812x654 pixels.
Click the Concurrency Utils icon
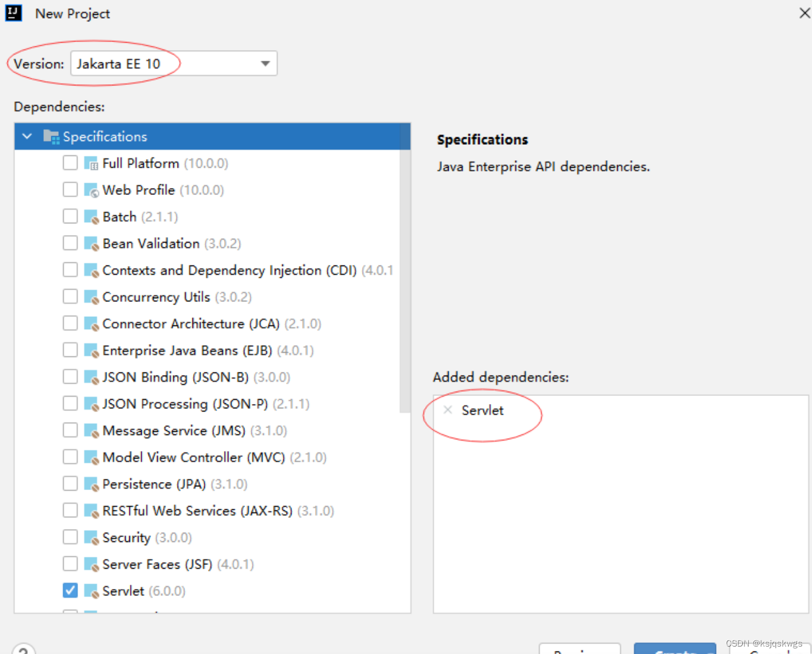[91, 297]
